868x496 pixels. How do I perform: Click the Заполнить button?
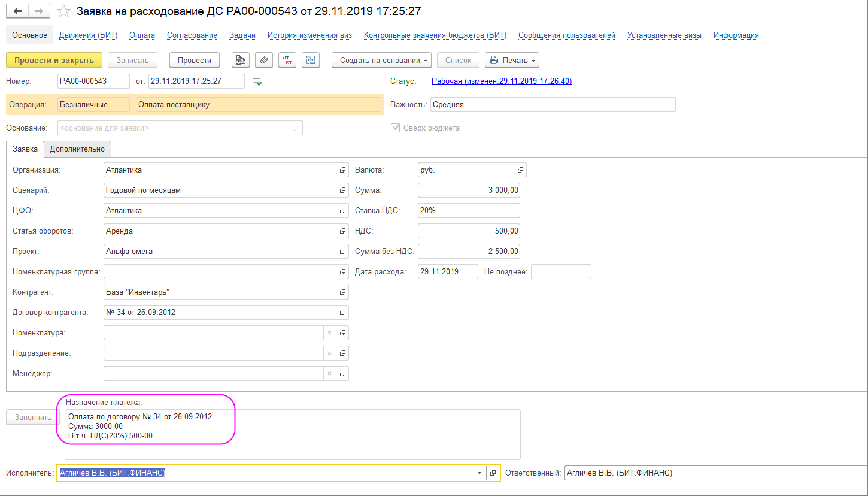coord(33,418)
